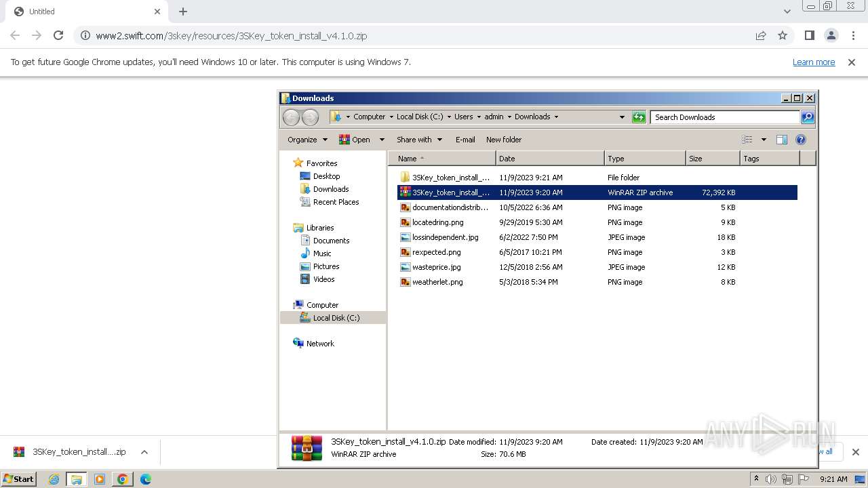Select the 3SKey_token_install WinRAR ZIP archive
Viewport: 868px width, 488px height.
click(597, 192)
